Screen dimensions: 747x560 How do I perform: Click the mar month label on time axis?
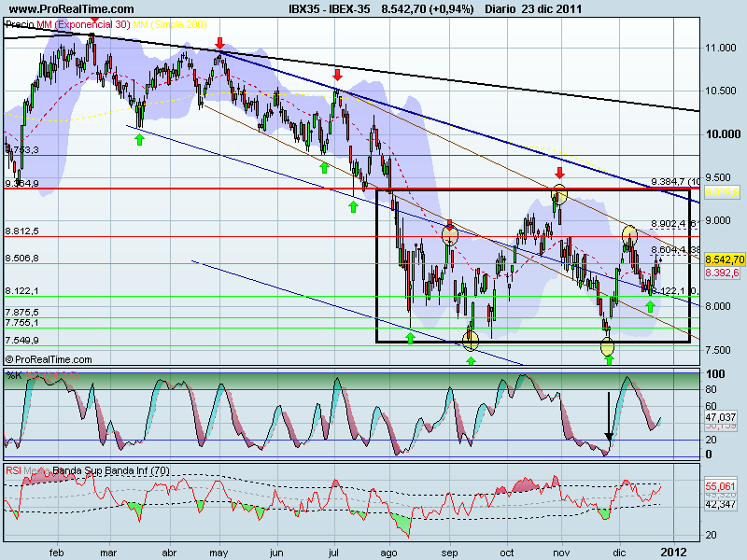tap(108, 553)
